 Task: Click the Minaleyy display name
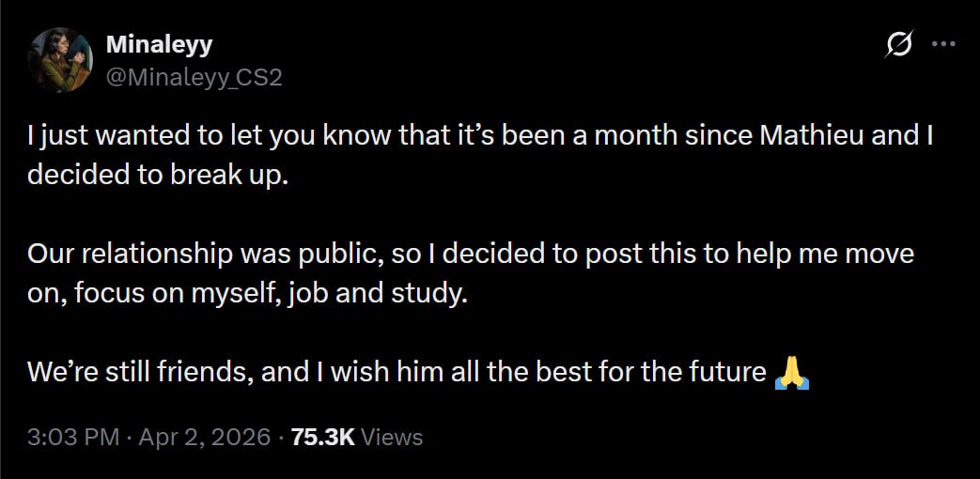coord(159,45)
